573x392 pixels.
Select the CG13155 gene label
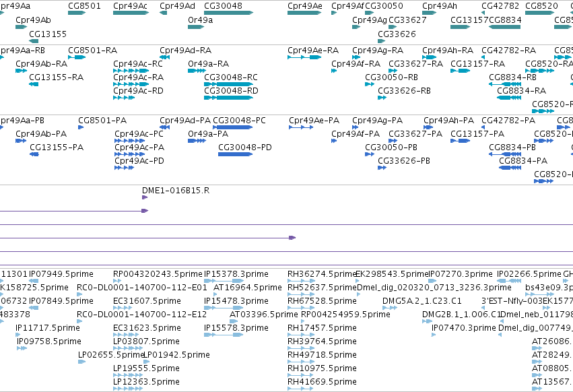(48, 34)
